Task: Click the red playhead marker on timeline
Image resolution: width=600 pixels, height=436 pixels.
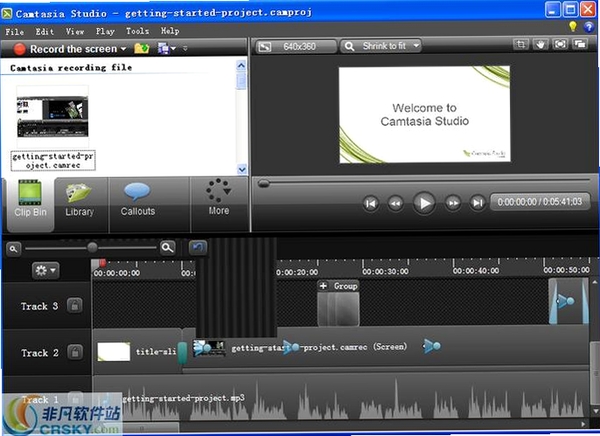Action: click(x=103, y=263)
